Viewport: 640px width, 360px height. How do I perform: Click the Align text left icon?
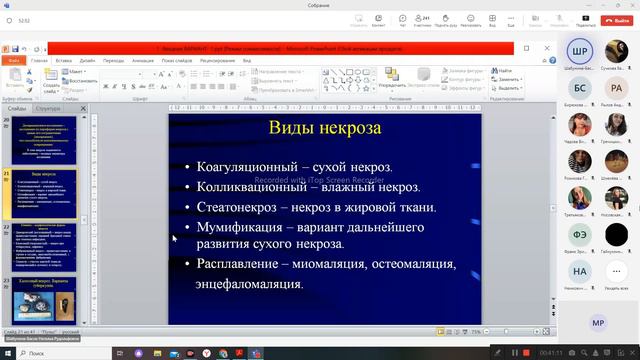coord(193,87)
